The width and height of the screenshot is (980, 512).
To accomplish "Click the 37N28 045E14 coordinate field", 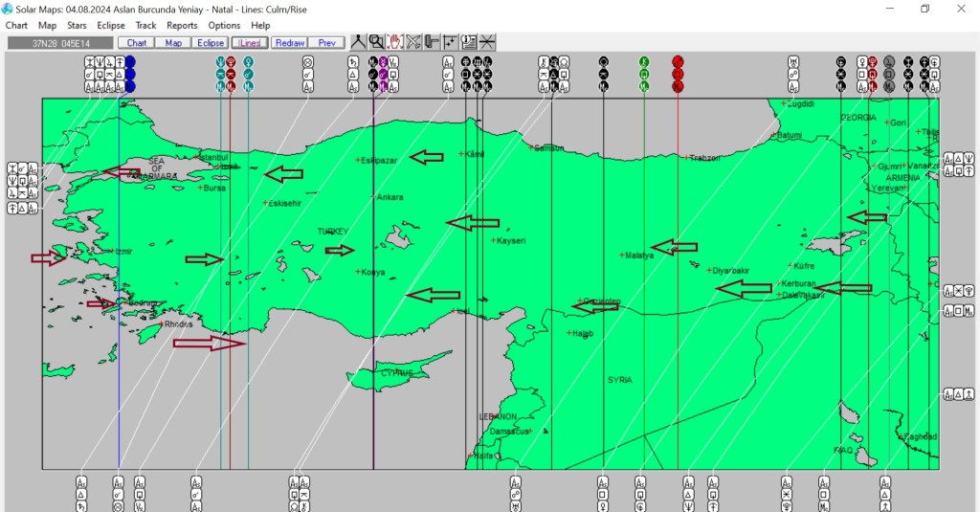I will [60, 43].
